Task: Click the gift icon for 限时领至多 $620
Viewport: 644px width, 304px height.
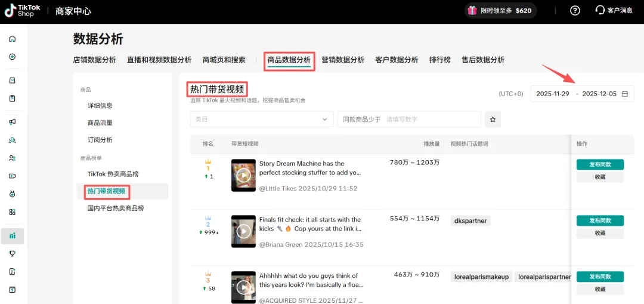Action: pyautogui.click(x=472, y=10)
